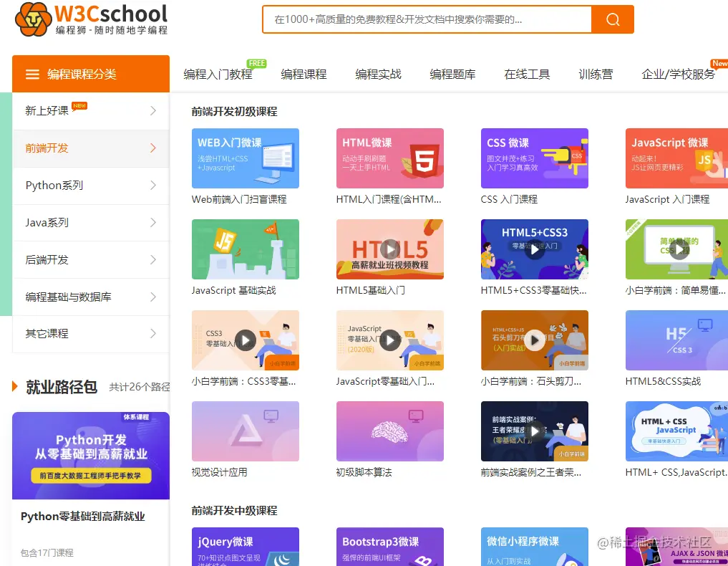
Task: Click the 前端开发初级课程 section heading
Action: tap(235, 112)
